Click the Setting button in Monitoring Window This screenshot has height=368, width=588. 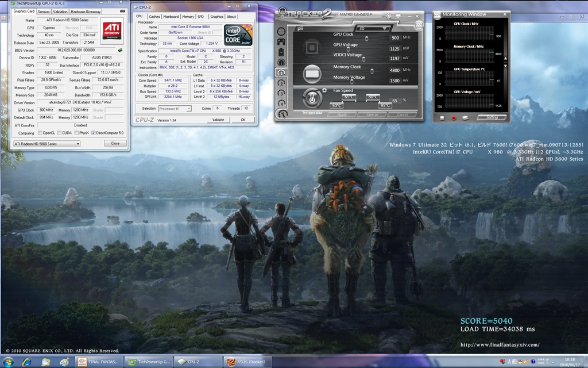point(492,117)
